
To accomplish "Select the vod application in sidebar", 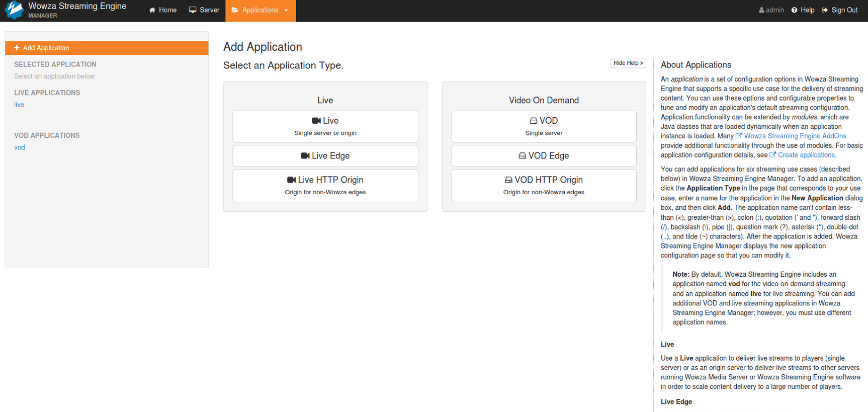I will pos(20,147).
